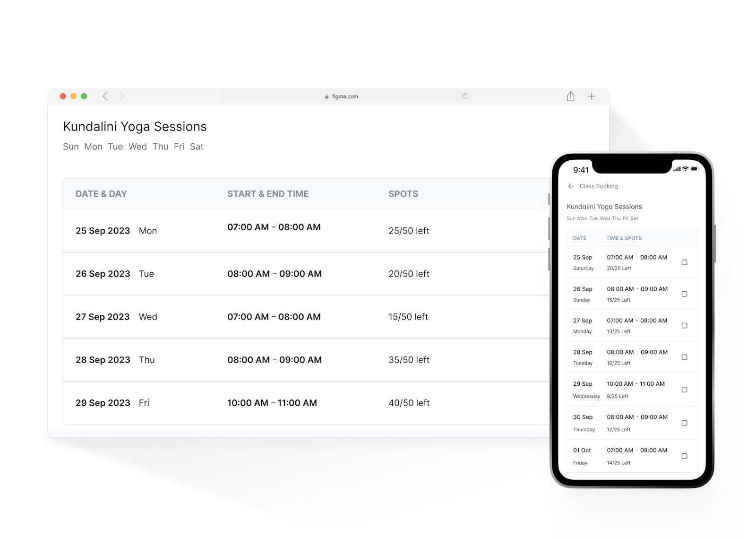The width and height of the screenshot is (756, 538).
Task: Click the padlock icon beside figma.com
Action: 326,96
